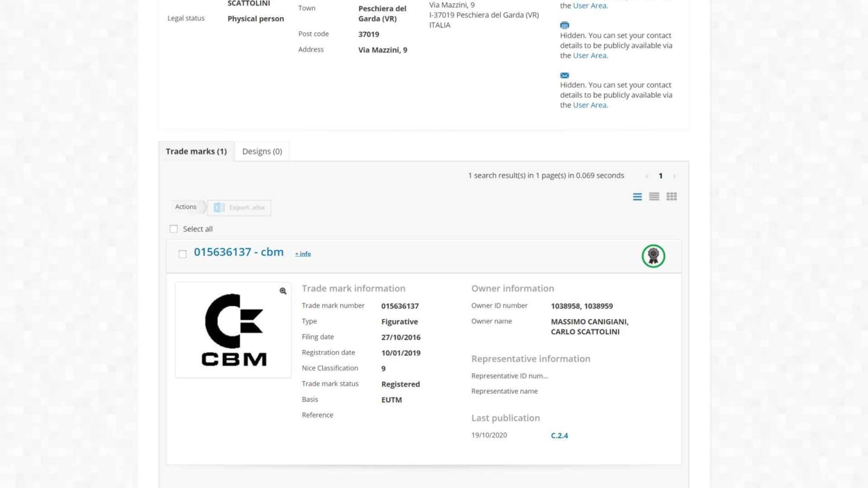Click the Registered trade mark status value
868x488 pixels.
401,384
